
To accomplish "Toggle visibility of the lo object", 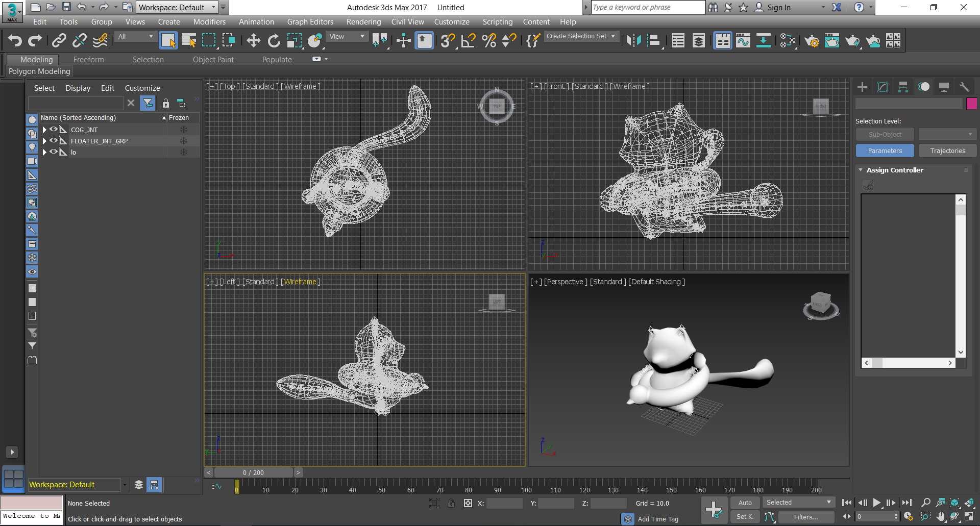I will 54,152.
